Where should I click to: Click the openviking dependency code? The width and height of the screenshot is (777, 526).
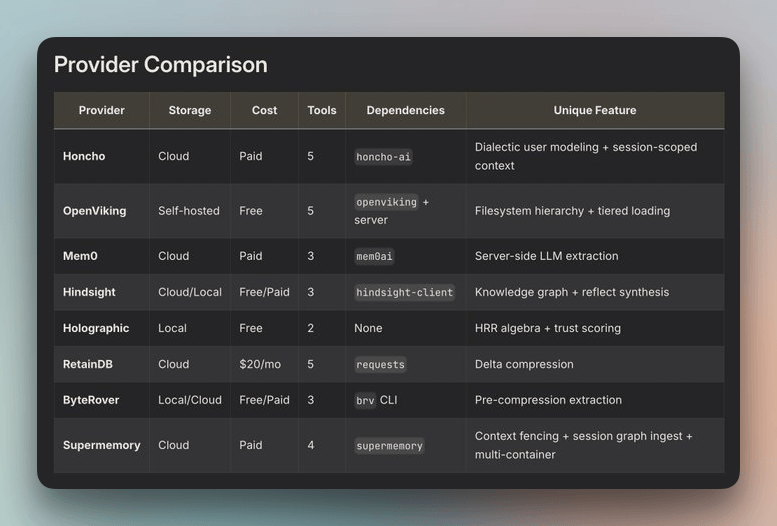[x=387, y=202]
